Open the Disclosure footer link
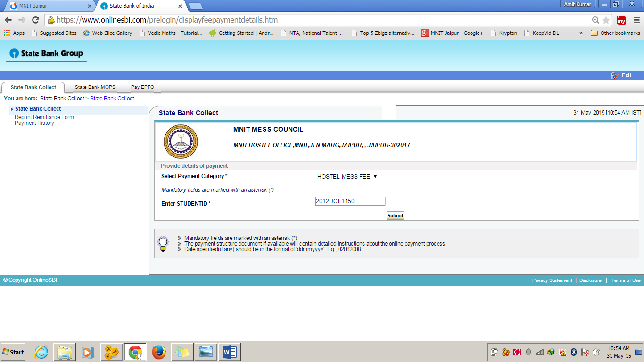The width and height of the screenshot is (644, 362). [590, 280]
